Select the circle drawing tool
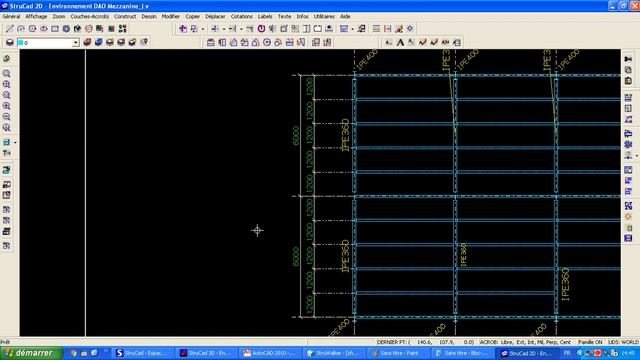640x360 pixels. 32,29
